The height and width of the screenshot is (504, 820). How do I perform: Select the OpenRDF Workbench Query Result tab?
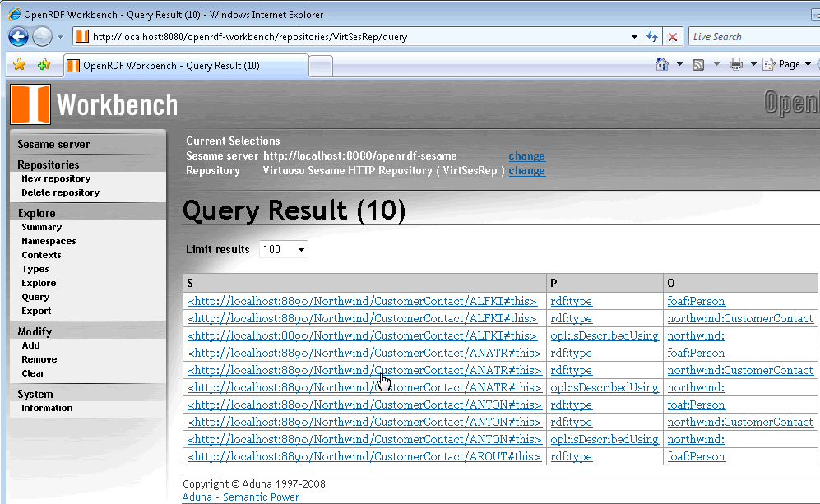185,66
